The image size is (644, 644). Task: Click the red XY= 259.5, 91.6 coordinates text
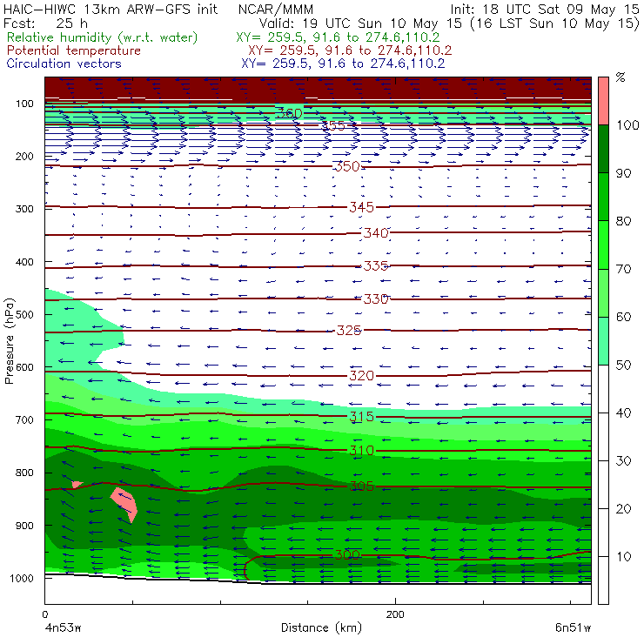point(350,50)
